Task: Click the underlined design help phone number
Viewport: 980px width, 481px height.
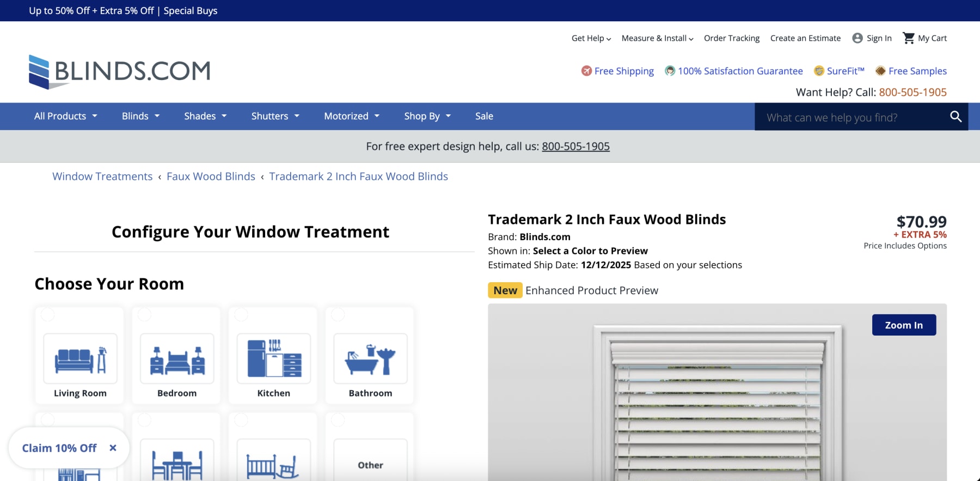Action: [575, 146]
